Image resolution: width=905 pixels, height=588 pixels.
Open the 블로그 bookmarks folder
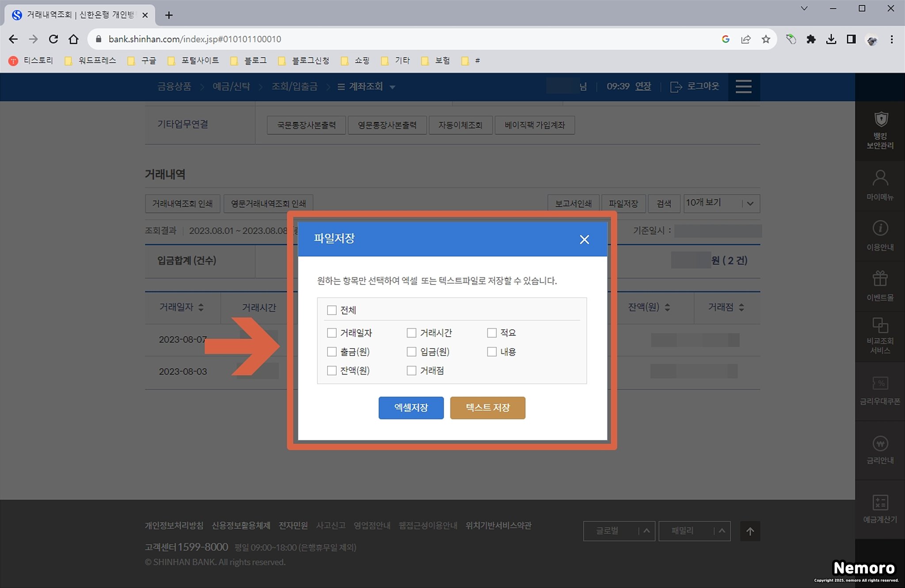point(250,61)
